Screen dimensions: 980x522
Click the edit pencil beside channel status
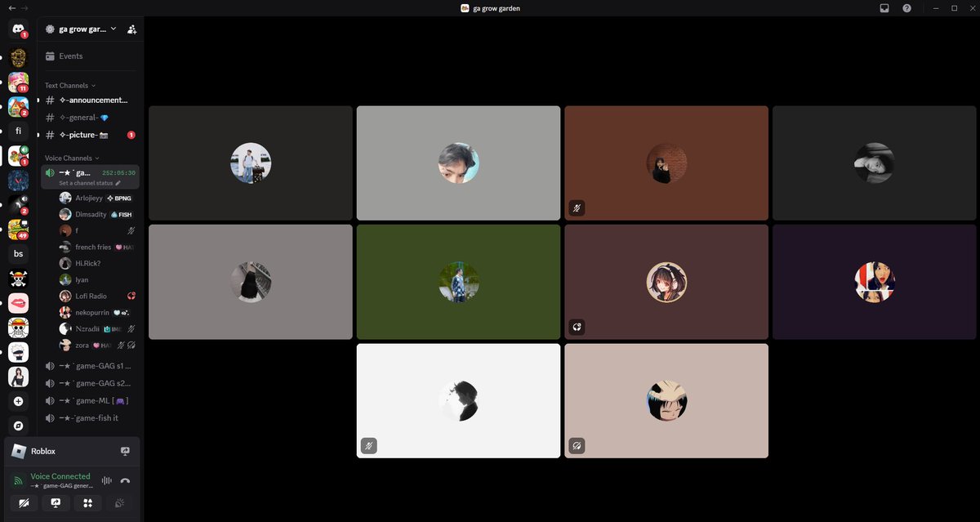pos(118,183)
